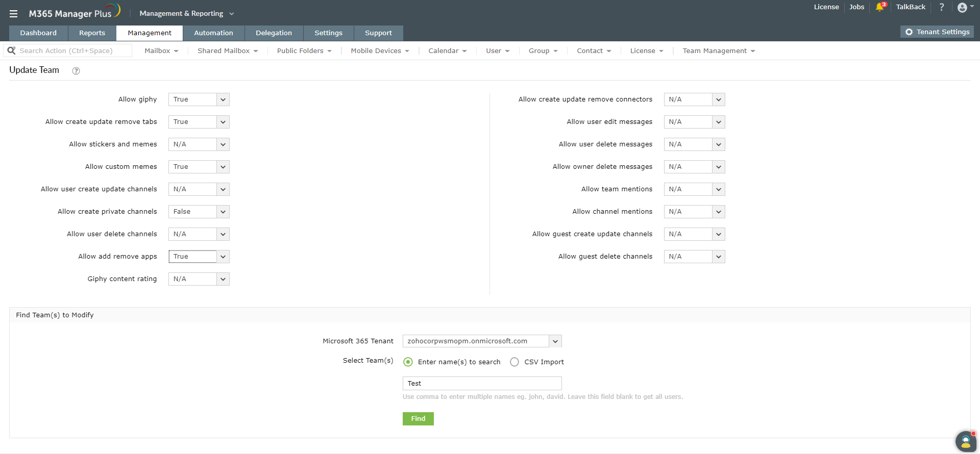Click the Update Team help icon
Viewport: 980px width, 454px height.
pyautogui.click(x=76, y=71)
